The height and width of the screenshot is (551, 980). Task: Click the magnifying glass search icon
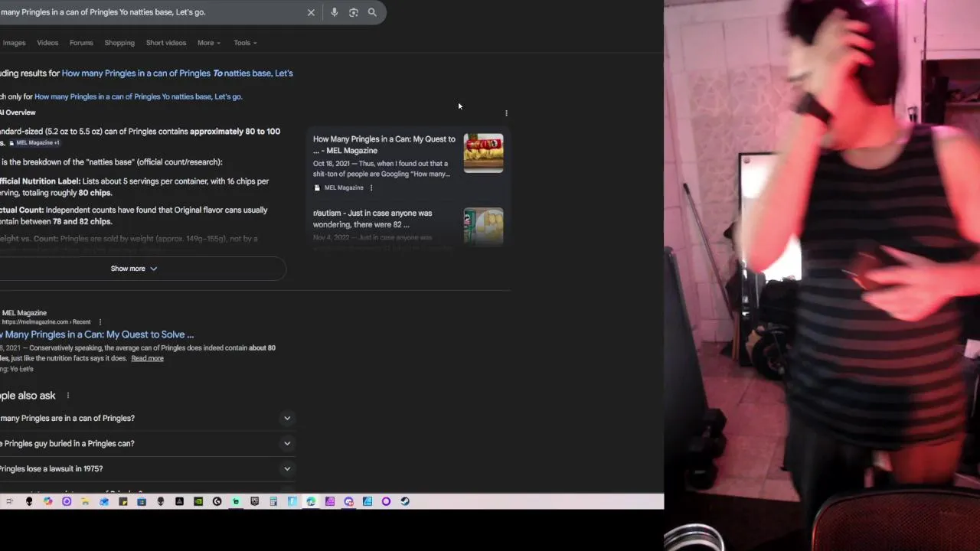click(372, 12)
